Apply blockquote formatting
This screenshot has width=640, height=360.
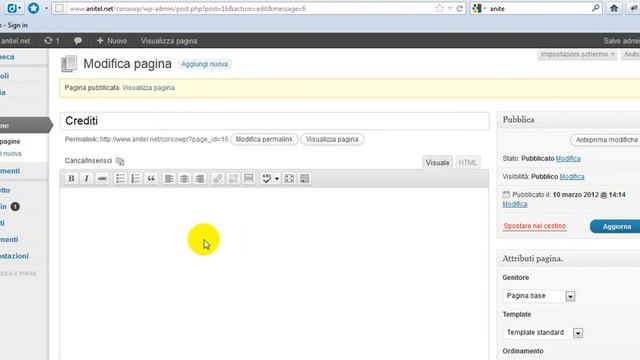point(151,178)
